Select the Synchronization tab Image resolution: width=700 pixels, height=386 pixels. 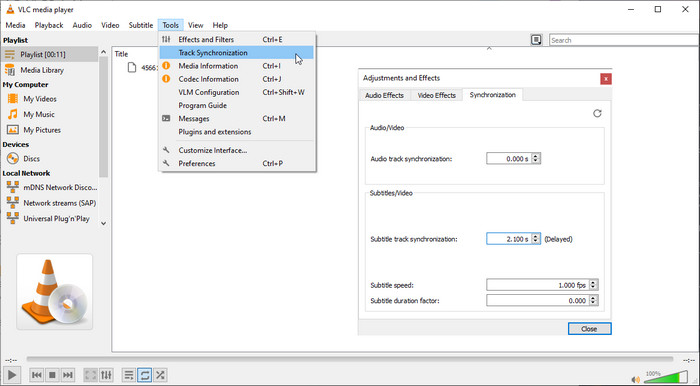pos(492,95)
